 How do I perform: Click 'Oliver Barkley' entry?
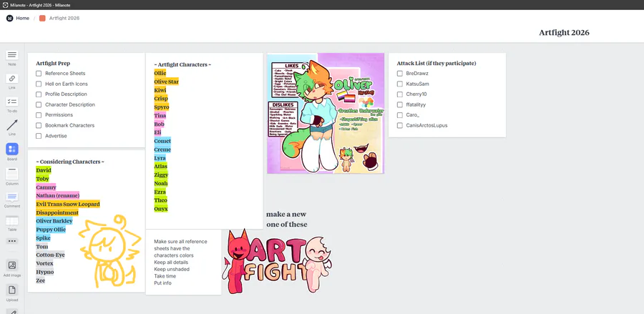pyautogui.click(x=54, y=221)
